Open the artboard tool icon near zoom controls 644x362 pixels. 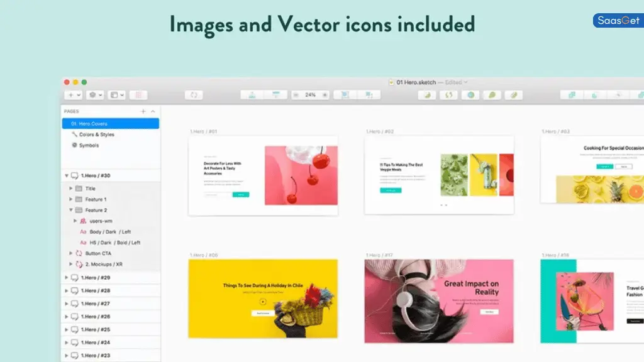coord(275,94)
